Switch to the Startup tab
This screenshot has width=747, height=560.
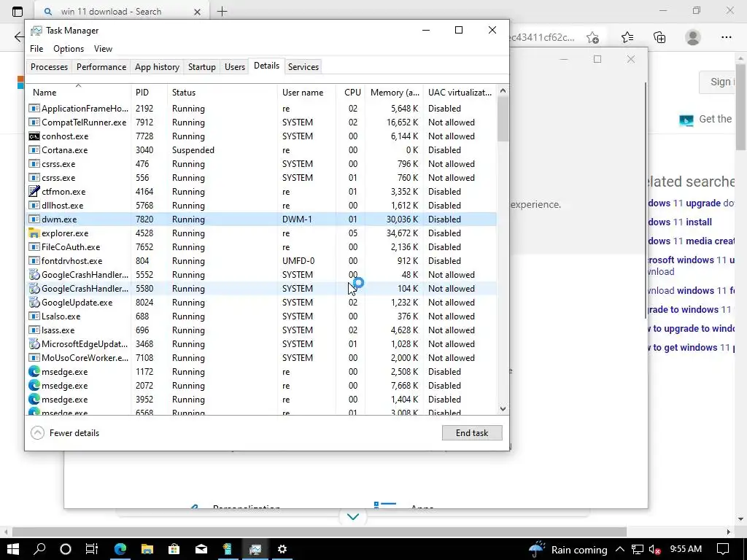(202, 66)
